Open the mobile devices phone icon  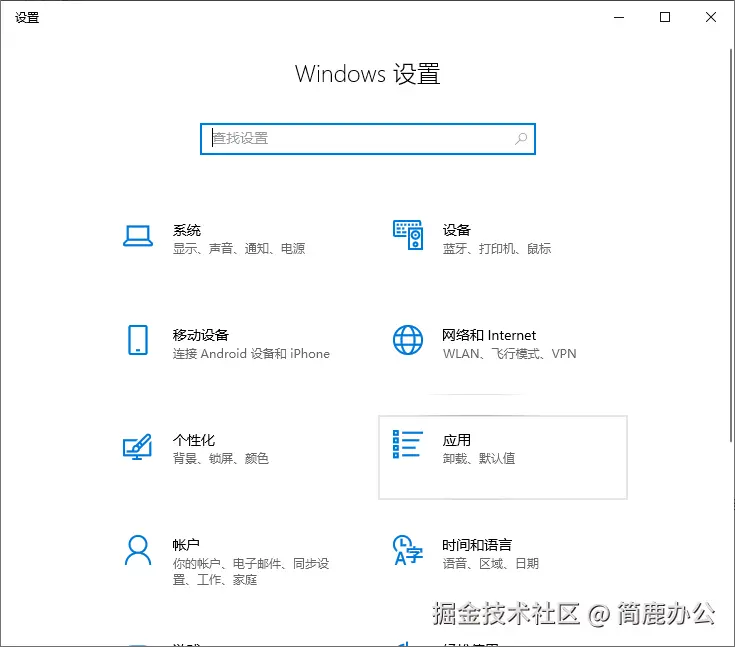click(x=138, y=340)
